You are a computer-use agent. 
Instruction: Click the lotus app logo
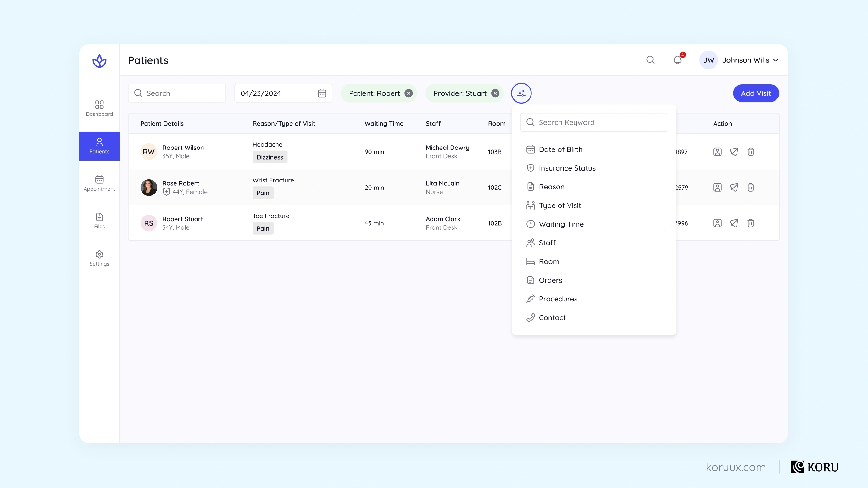click(x=99, y=61)
